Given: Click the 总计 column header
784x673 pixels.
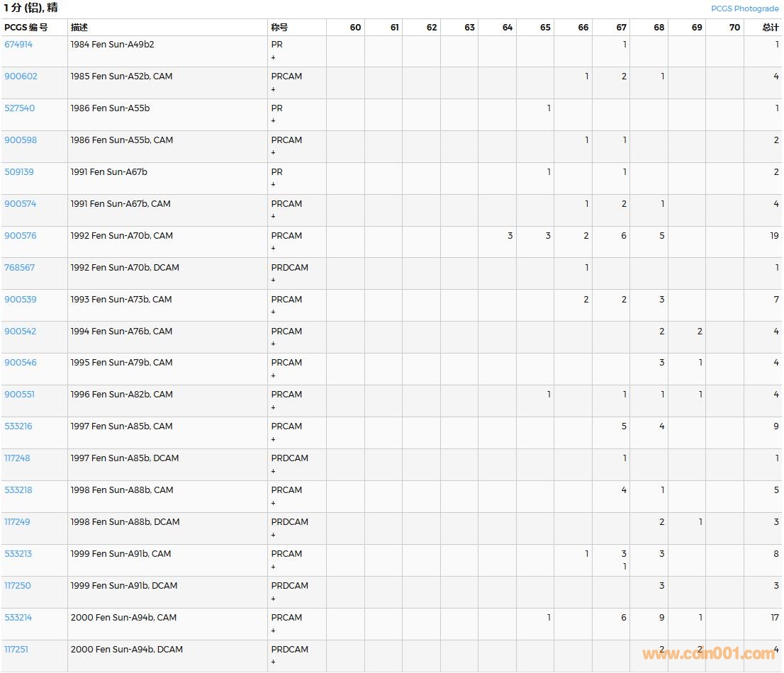Looking at the screenshot, I should pyautogui.click(x=770, y=28).
